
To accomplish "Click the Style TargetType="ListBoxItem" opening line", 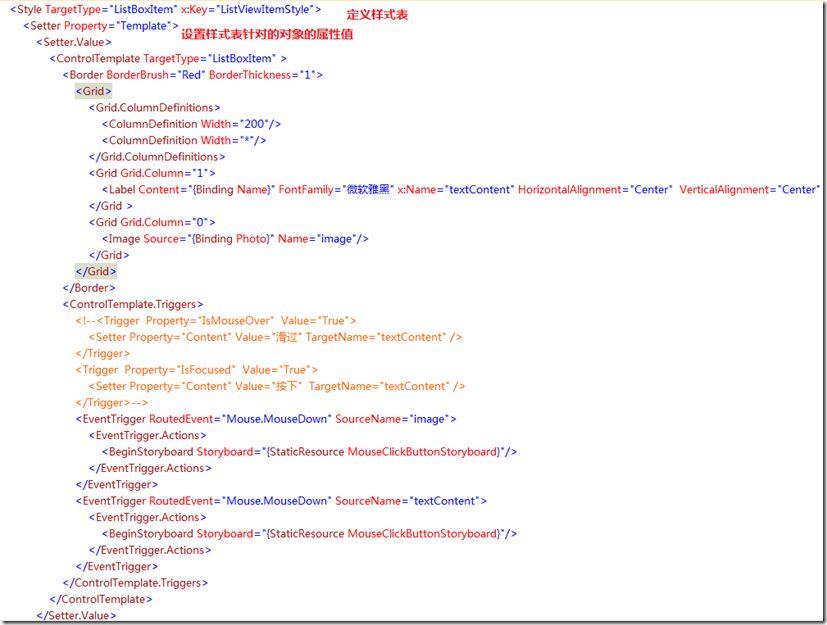I will pos(166,9).
